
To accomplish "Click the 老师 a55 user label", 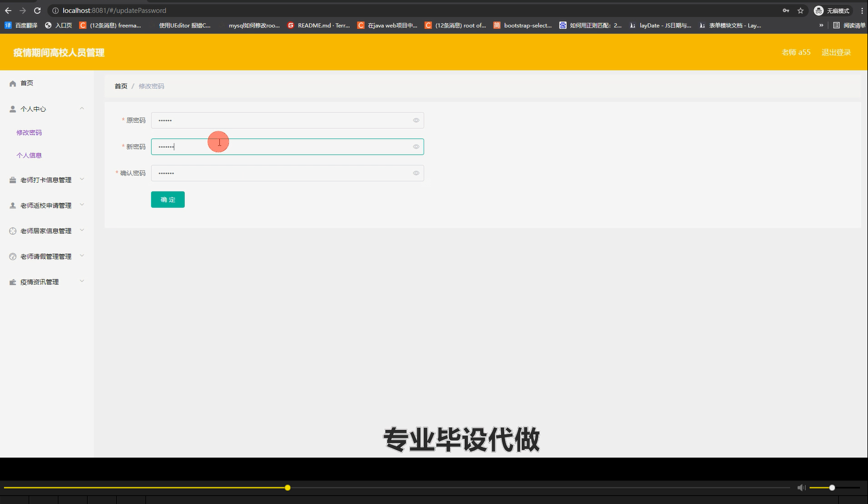I will 796,52.
